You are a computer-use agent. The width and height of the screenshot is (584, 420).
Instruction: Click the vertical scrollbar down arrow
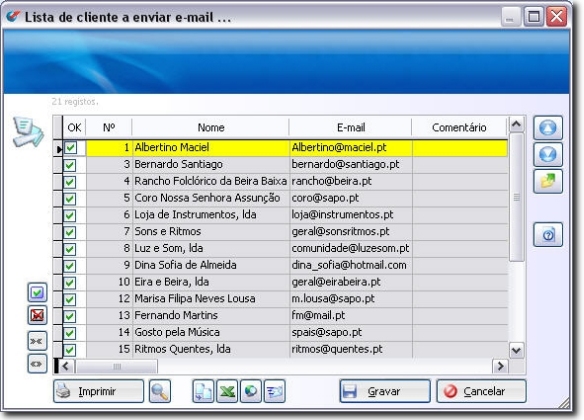pyautogui.click(x=517, y=350)
